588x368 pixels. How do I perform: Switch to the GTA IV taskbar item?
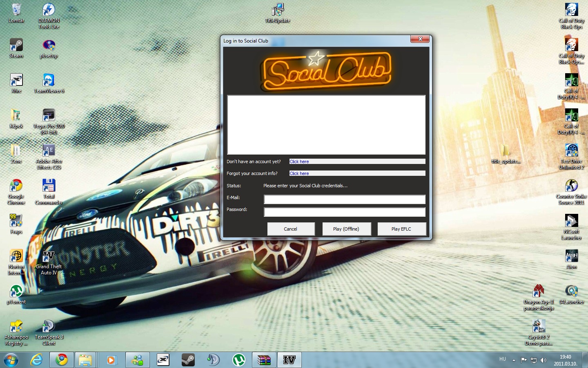pyautogui.click(x=289, y=360)
